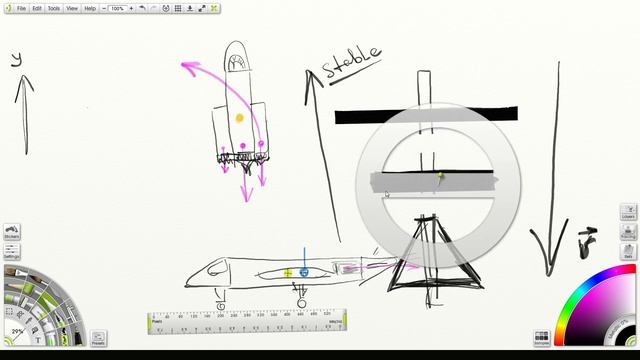The width and height of the screenshot is (640, 360).
Task: Open the Edit menu
Action: click(x=37, y=8)
